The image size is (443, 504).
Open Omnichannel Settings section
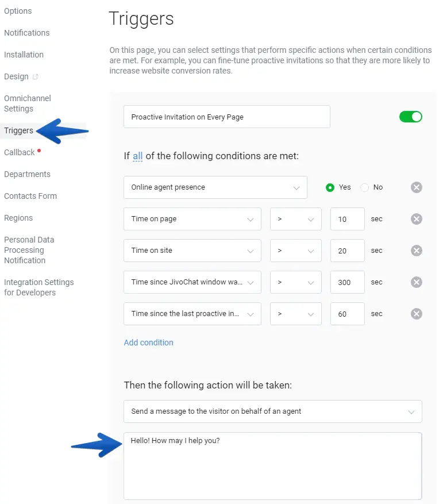point(27,103)
